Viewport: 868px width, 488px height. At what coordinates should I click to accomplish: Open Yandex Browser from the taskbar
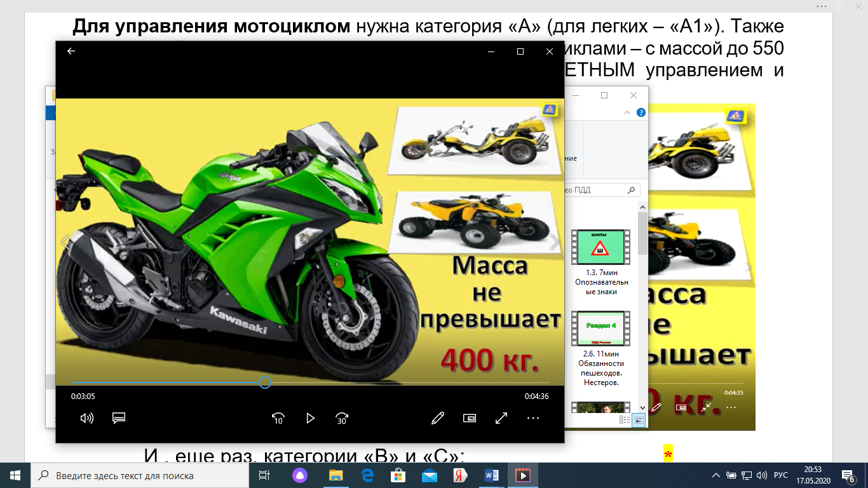point(461,475)
